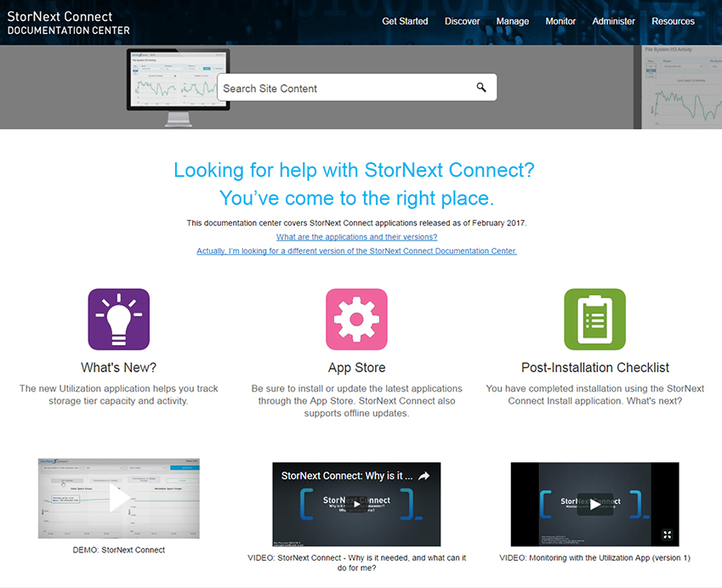Click the 'DEMO: StorNext Connect' caption
Viewport: 722px width, 588px height.
(x=119, y=550)
